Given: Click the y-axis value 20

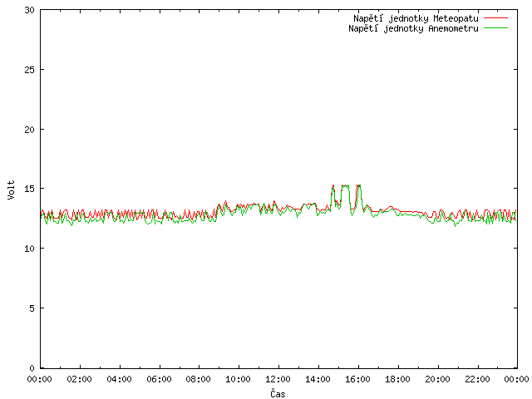Looking at the screenshot, I should pyautogui.click(x=30, y=130).
